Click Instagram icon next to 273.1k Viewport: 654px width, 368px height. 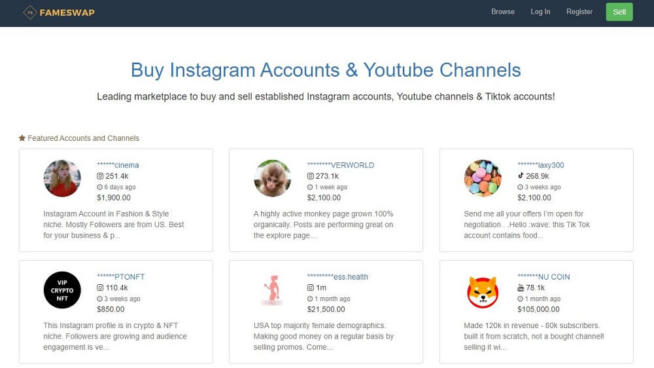tap(310, 176)
